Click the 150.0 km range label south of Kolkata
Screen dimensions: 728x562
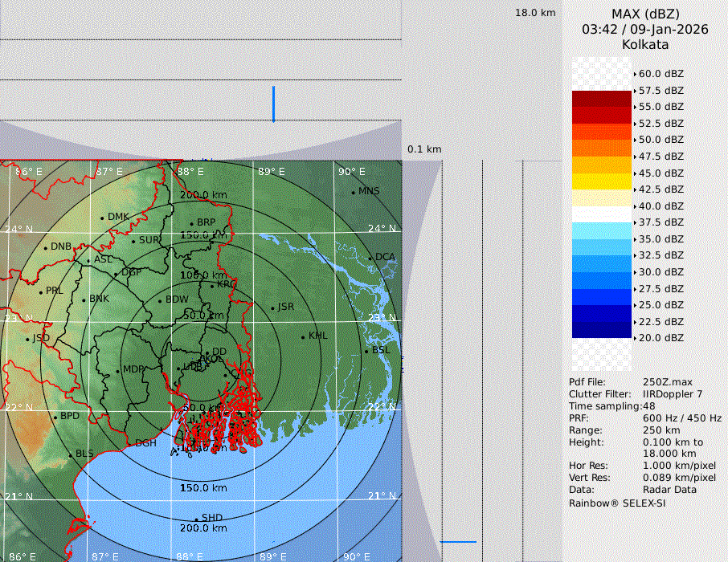pos(203,488)
